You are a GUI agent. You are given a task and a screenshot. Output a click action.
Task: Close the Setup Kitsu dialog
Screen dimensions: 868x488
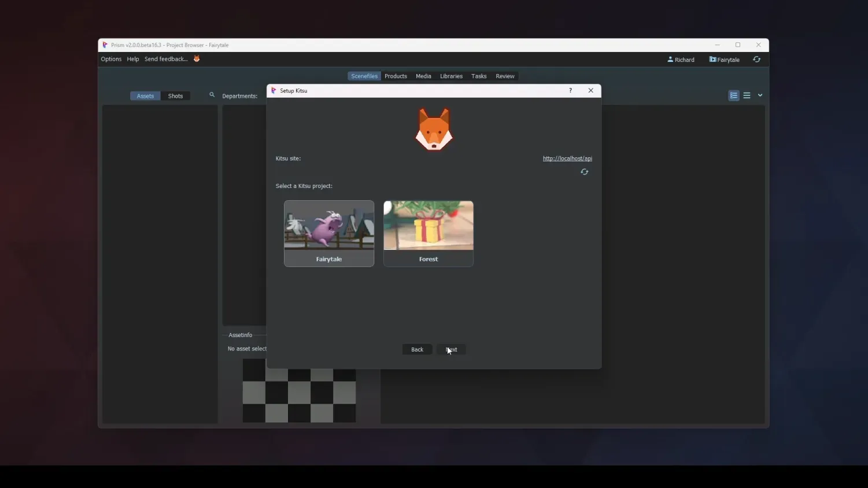click(590, 91)
